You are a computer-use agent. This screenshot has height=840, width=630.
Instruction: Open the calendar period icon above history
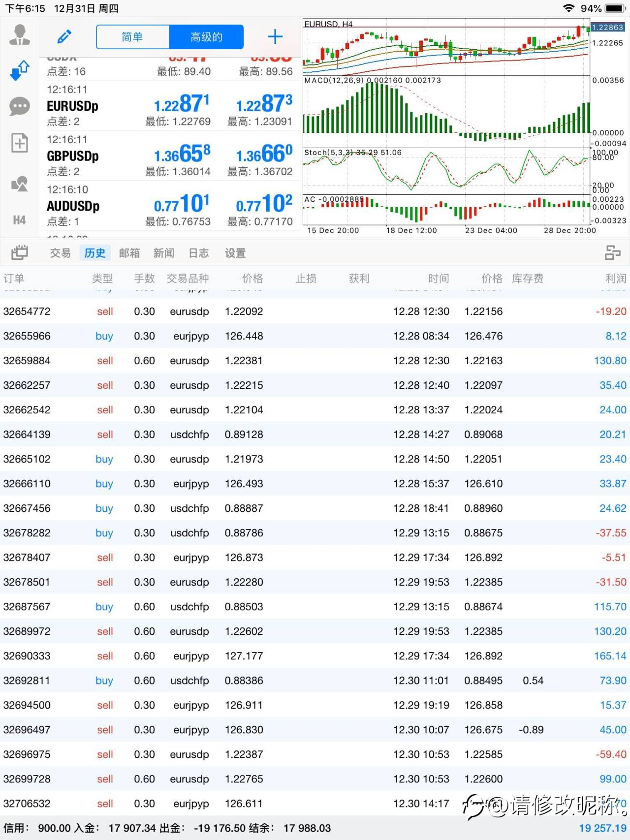[20, 253]
